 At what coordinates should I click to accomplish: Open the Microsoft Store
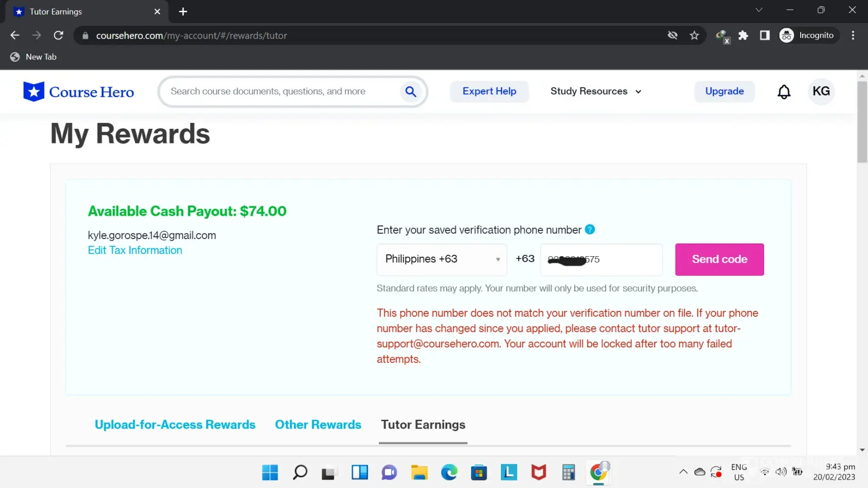point(479,472)
